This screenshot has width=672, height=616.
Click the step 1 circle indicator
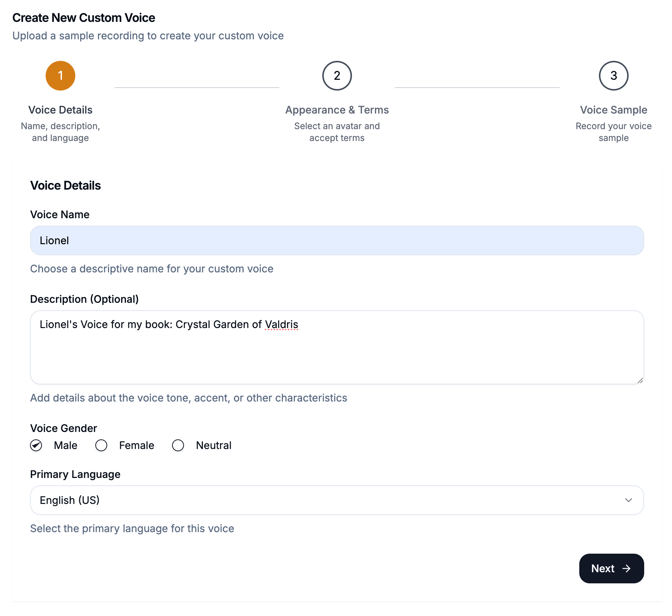coord(60,76)
